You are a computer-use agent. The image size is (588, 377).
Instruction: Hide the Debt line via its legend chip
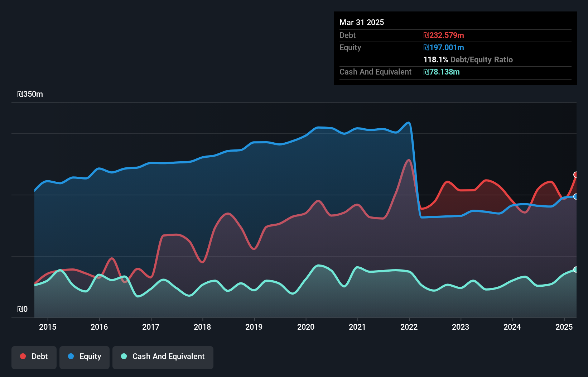click(34, 357)
